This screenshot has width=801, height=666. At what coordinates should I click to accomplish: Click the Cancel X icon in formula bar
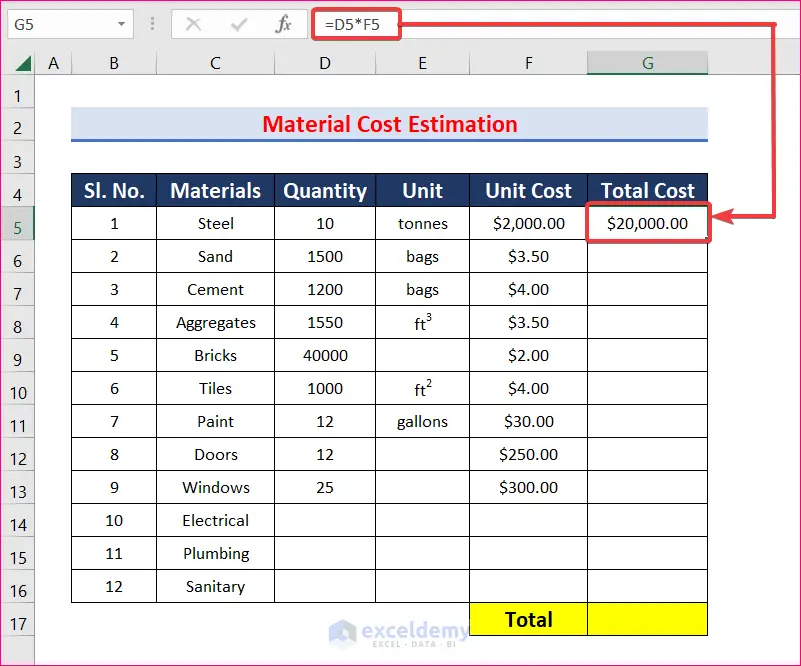[193, 24]
